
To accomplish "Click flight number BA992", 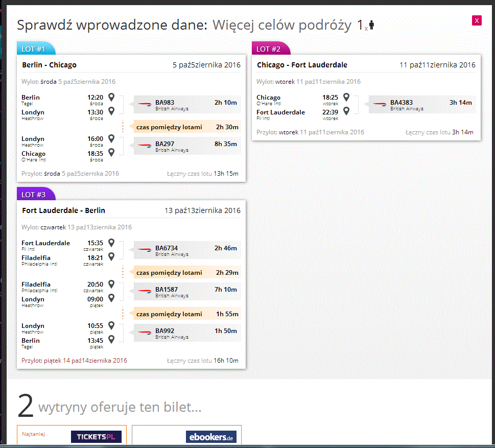I will coord(165,331).
